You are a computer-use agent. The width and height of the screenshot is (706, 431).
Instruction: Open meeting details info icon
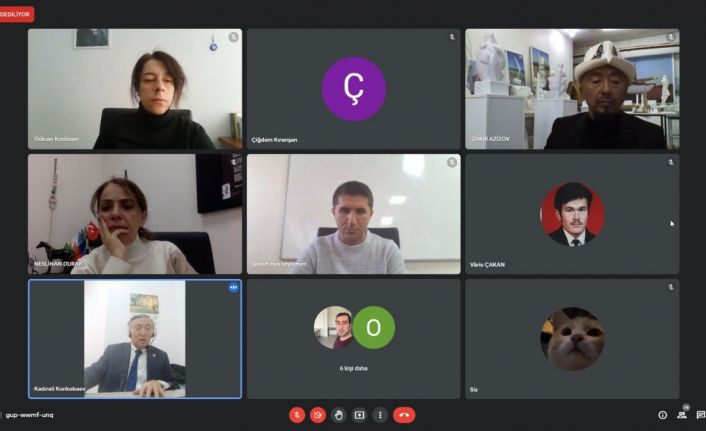pyautogui.click(x=662, y=415)
